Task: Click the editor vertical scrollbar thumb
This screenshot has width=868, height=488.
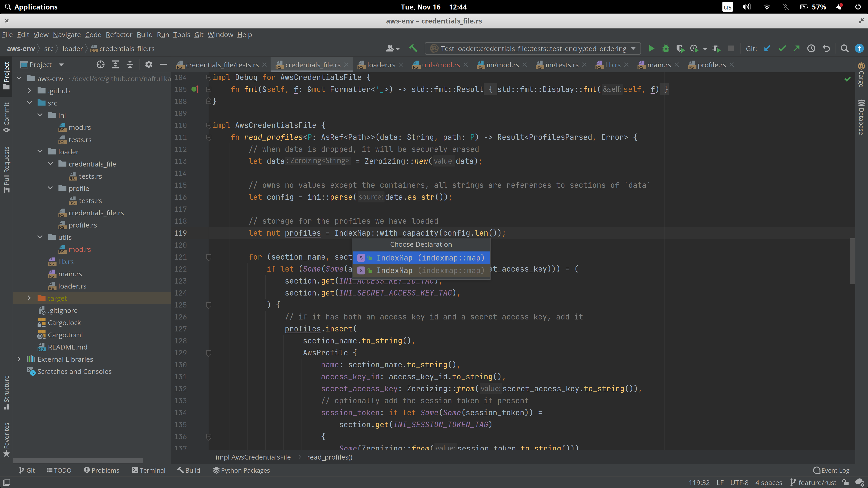Action: (852, 261)
